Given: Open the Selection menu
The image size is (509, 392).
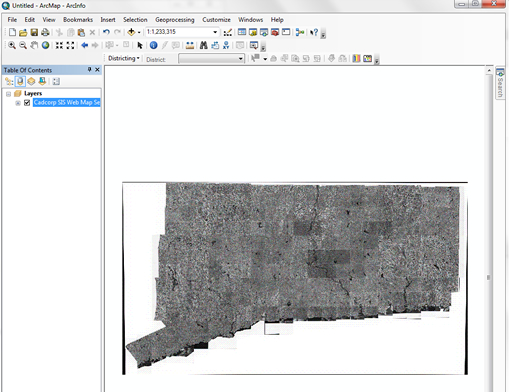Looking at the screenshot, I should [135, 20].
